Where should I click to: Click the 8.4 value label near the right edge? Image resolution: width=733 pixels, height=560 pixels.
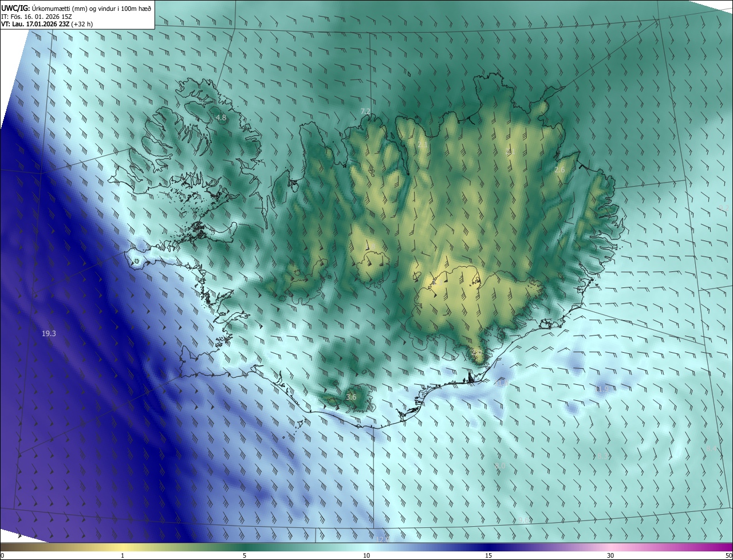click(x=711, y=449)
